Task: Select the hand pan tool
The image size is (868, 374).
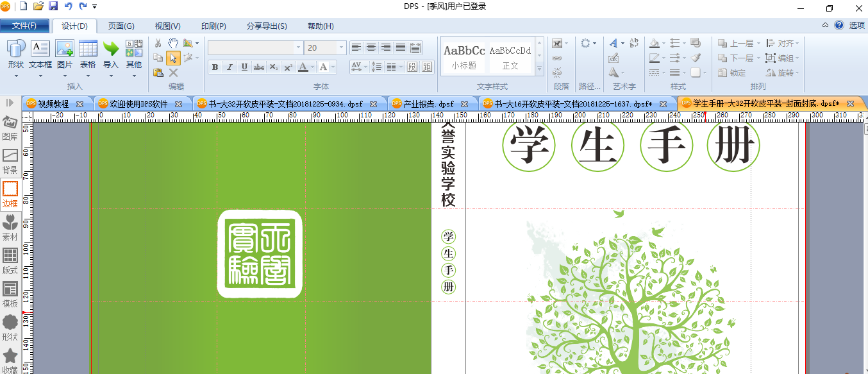Action: tap(173, 43)
